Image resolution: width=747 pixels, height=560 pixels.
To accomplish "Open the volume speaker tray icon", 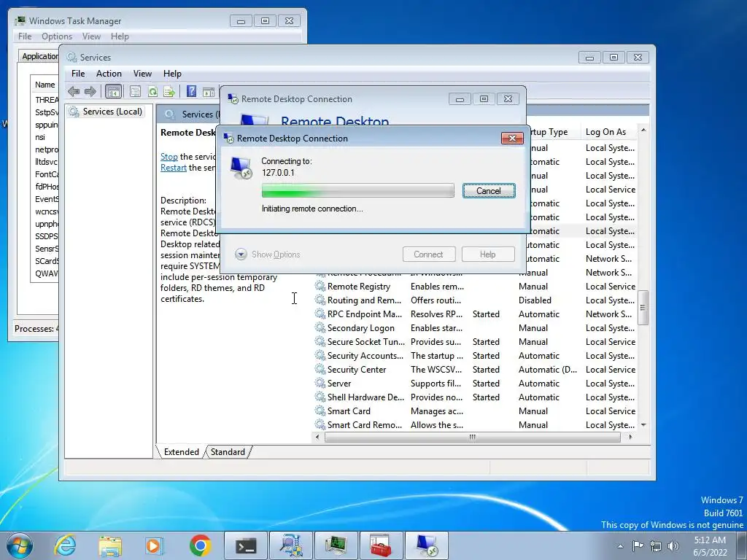I will coord(673,546).
